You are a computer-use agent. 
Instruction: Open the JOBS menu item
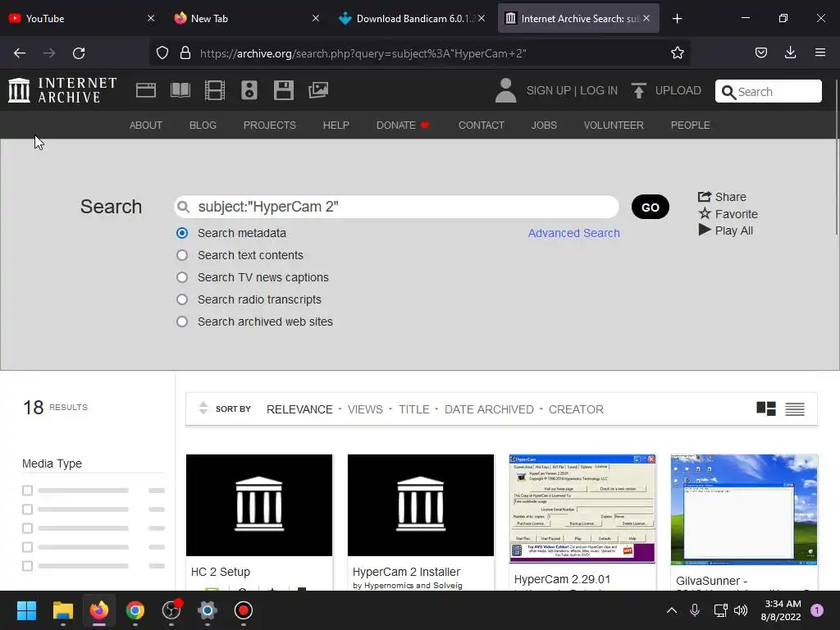(x=544, y=126)
